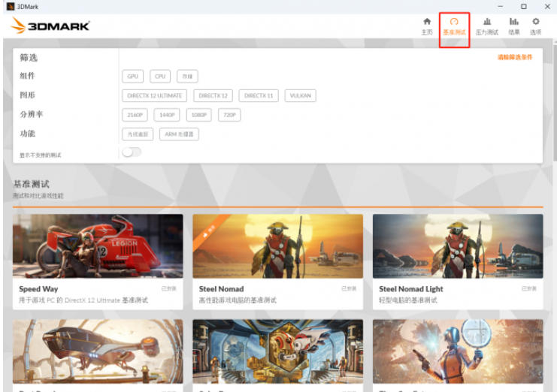This screenshot has width=557, height=392.
Task: Open the Speed Way benchmark thumbnail
Action: tap(98, 246)
